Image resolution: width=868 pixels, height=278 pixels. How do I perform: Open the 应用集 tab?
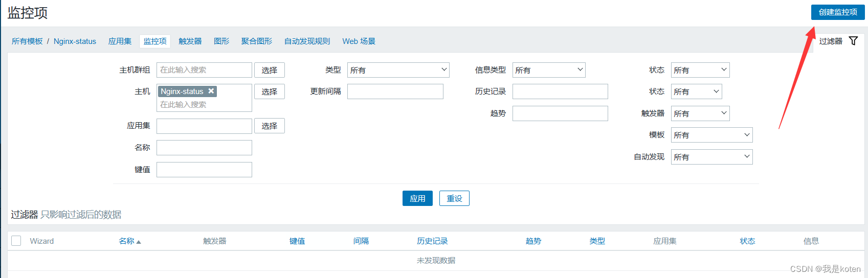[x=120, y=41]
